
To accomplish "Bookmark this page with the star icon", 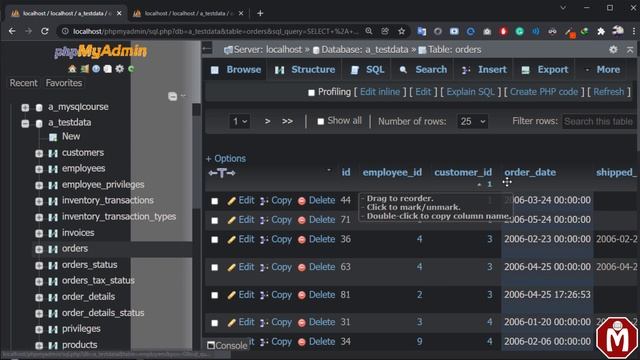I will click(x=402, y=31).
